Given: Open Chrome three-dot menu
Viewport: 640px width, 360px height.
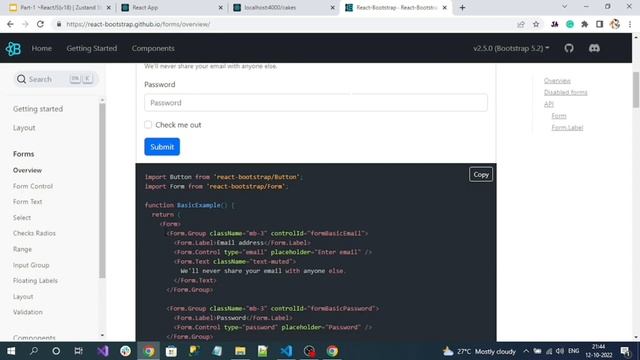Looking at the screenshot, I should point(630,24).
